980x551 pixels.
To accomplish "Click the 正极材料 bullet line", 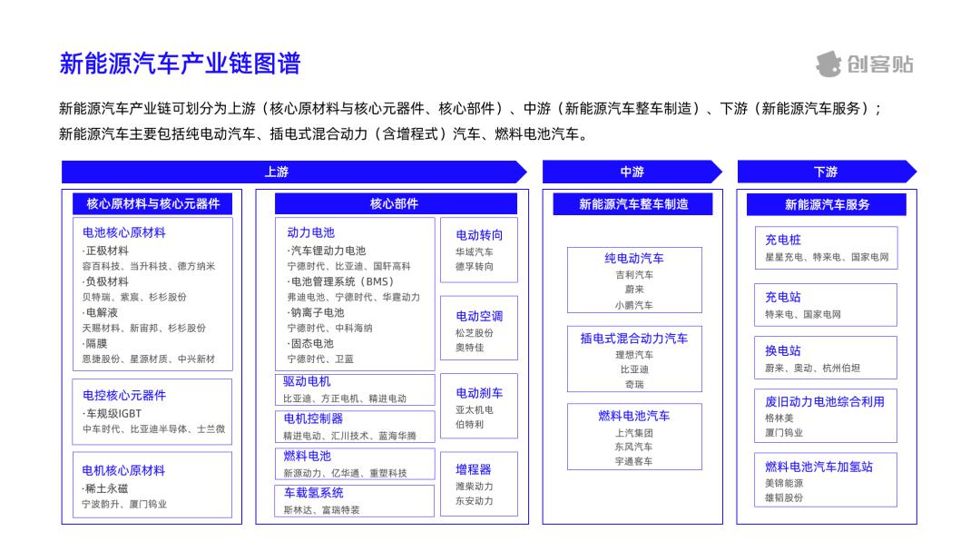I will (x=105, y=251).
